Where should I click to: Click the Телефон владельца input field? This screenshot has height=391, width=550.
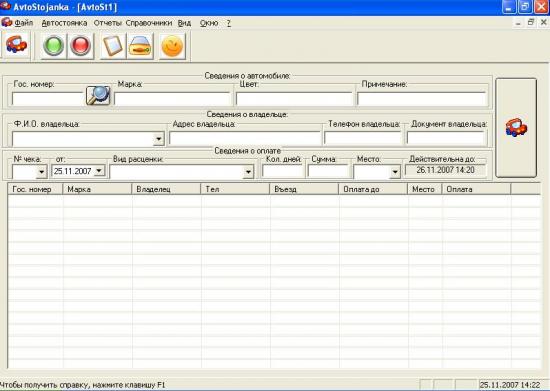coord(363,138)
